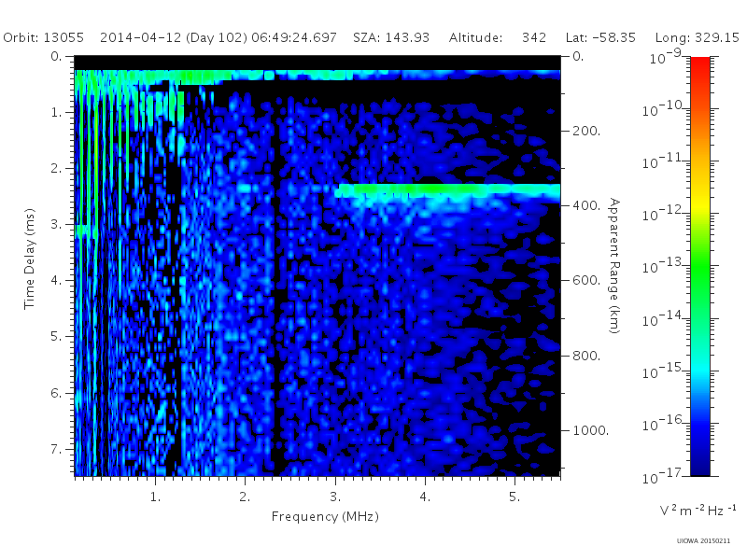Click the 1. frequency axis tick label

[155, 497]
